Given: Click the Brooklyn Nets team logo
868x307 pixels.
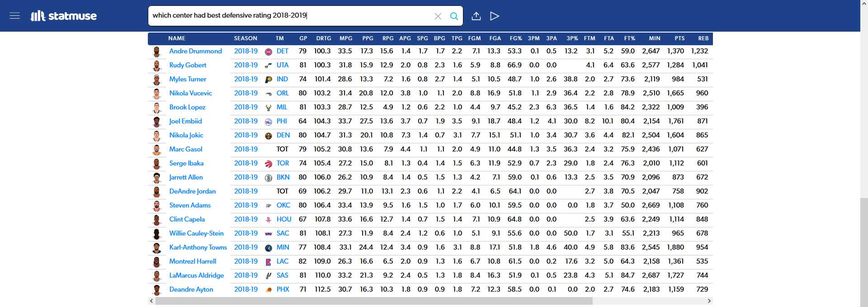Looking at the screenshot, I should click(x=268, y=178).
